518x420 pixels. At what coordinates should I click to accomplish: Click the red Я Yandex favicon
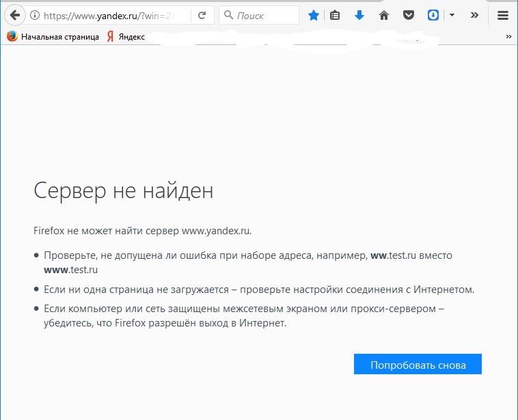coord(110,36)
